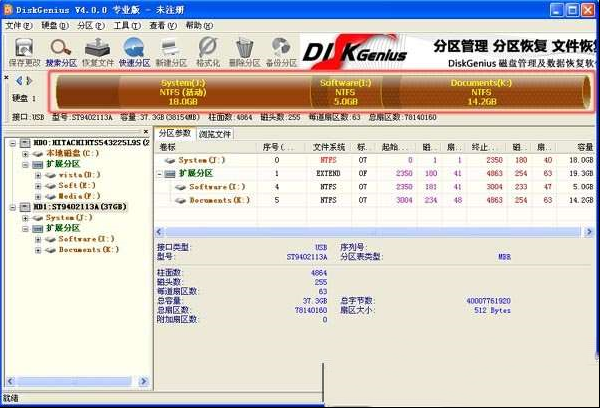Collapse extended partition row in the table

[160, 174]
